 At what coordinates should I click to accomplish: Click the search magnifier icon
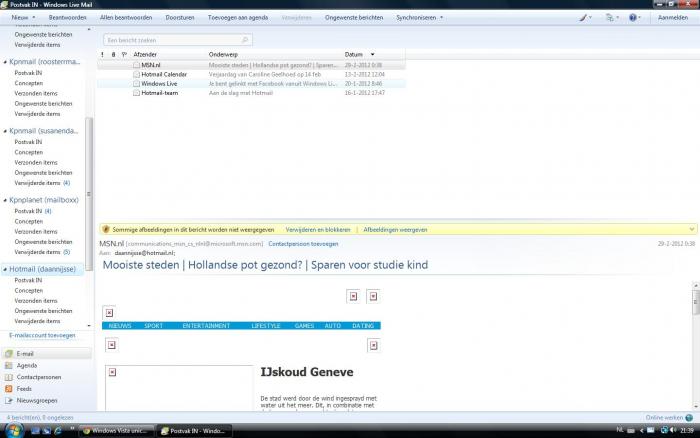click(245, 40)
